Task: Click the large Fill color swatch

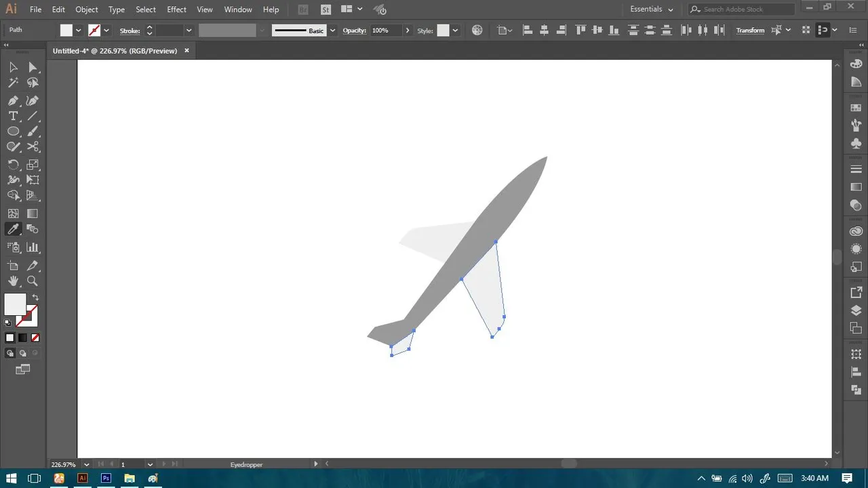Action: tap(15, 304)
